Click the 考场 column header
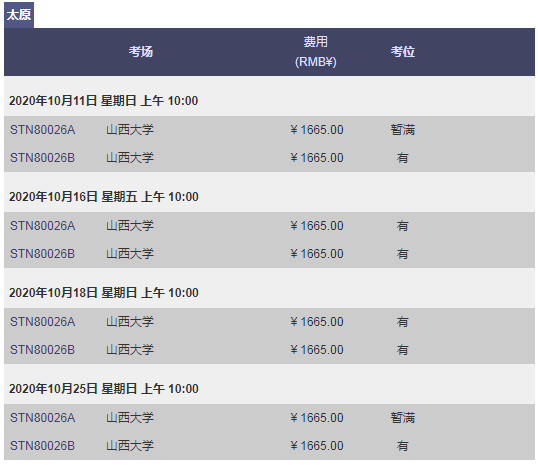Viewport: 538px width, 465px height. (x=141, y=52)
